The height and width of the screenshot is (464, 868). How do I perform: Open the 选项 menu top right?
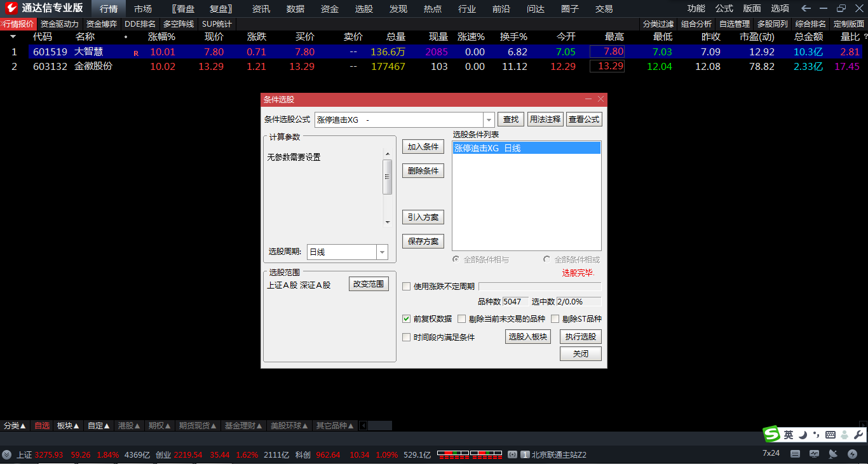pyautogui.click(x=780, y=8)
